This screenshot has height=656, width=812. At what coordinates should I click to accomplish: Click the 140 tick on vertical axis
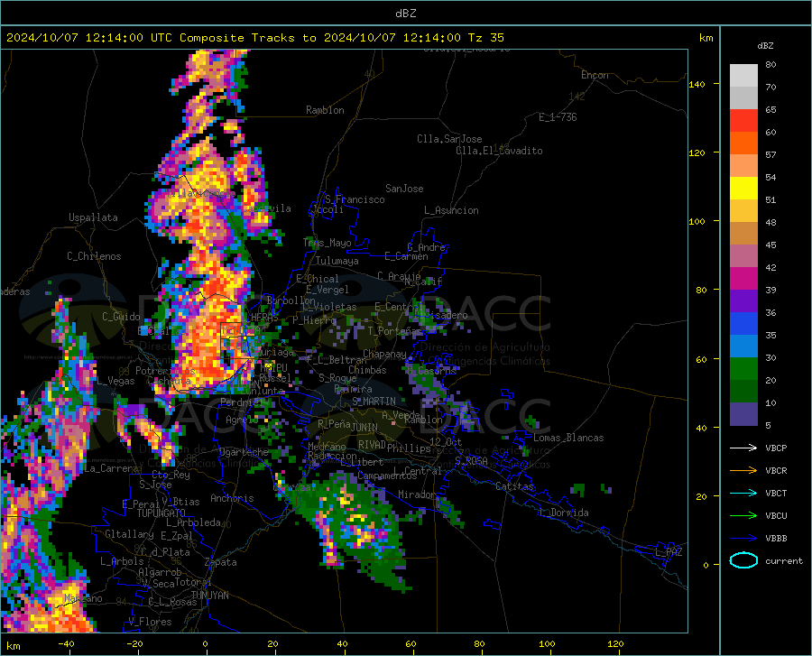[x=697, y=84]
